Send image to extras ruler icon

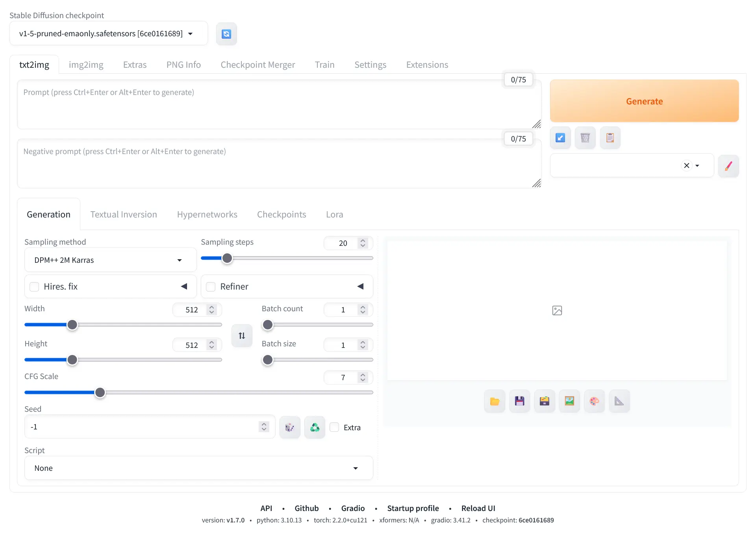(619, 401)
